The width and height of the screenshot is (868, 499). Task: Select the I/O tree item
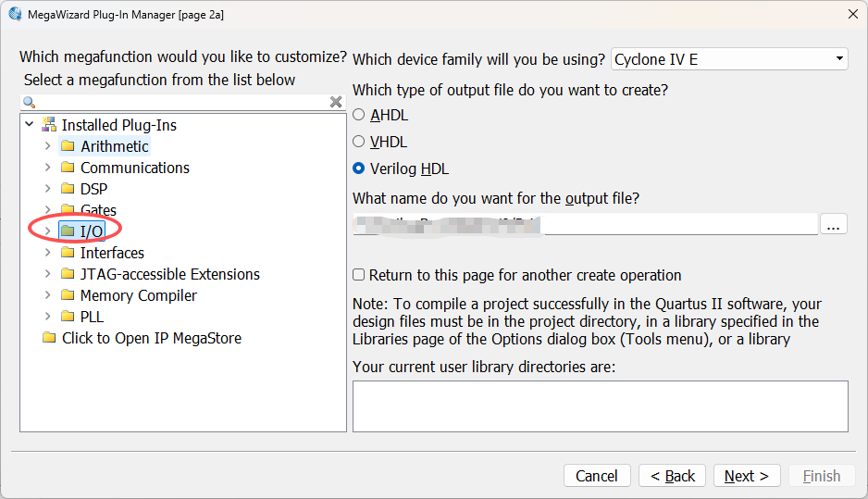[x=92, y=231]
